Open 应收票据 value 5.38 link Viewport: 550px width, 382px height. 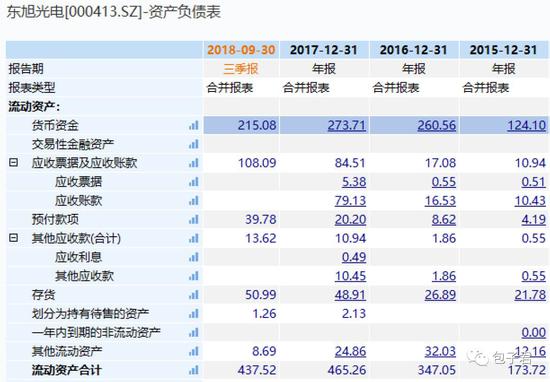(354, 182)
